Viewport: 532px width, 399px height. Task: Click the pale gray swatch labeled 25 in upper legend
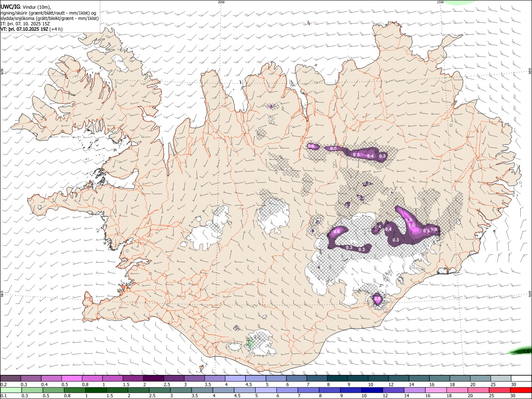tap(500, 379)
